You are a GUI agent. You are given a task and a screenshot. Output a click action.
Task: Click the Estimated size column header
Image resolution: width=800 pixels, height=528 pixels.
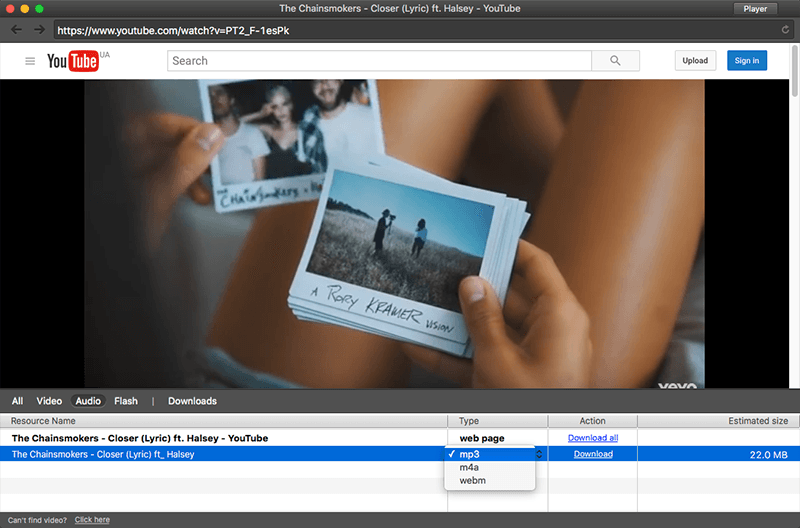718,421
